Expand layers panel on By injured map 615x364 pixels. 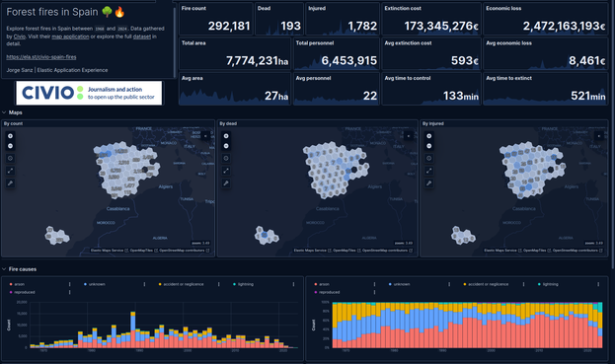pyautogui.click(x=599, y=136)
